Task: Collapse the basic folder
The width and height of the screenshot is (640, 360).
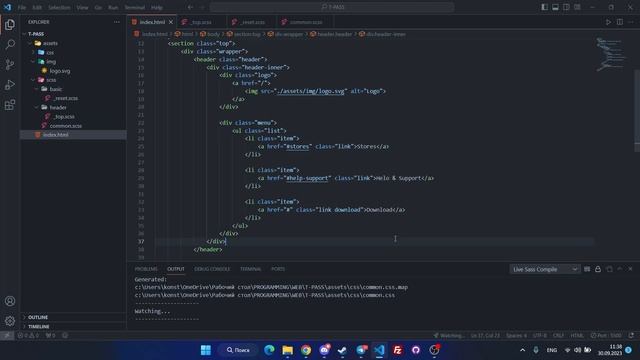Action: click(x=73, y=89)
